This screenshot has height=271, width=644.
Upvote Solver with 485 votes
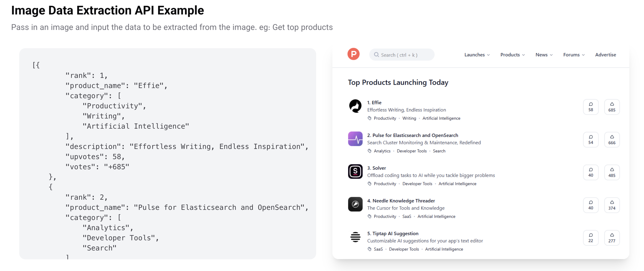pyautogui.click(x=612, y=173)
